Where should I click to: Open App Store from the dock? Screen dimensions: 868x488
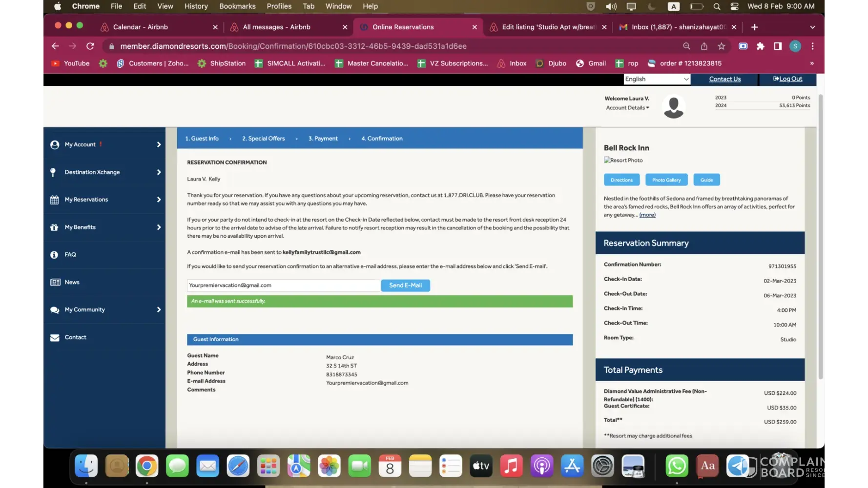tap(572, 466)
